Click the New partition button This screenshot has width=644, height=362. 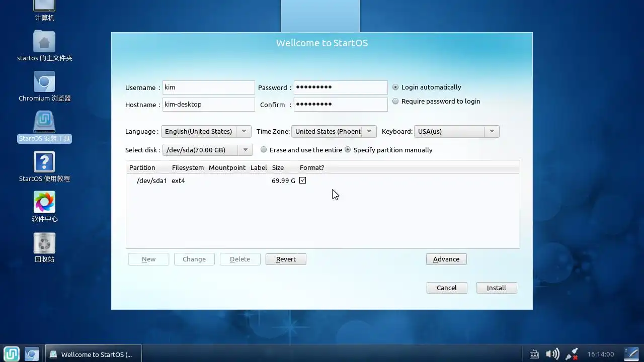(148, 259)
